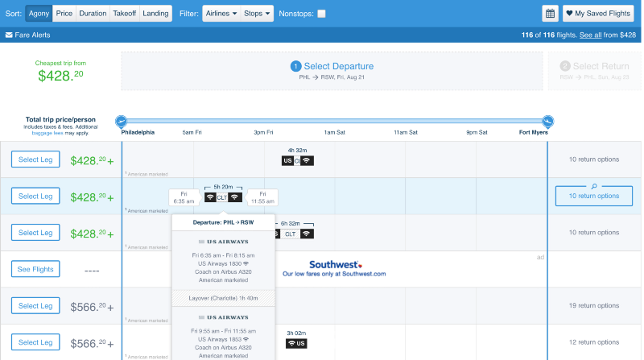Click the See all flights link
This screenshot has height=360, width=644.
(590, 35)
